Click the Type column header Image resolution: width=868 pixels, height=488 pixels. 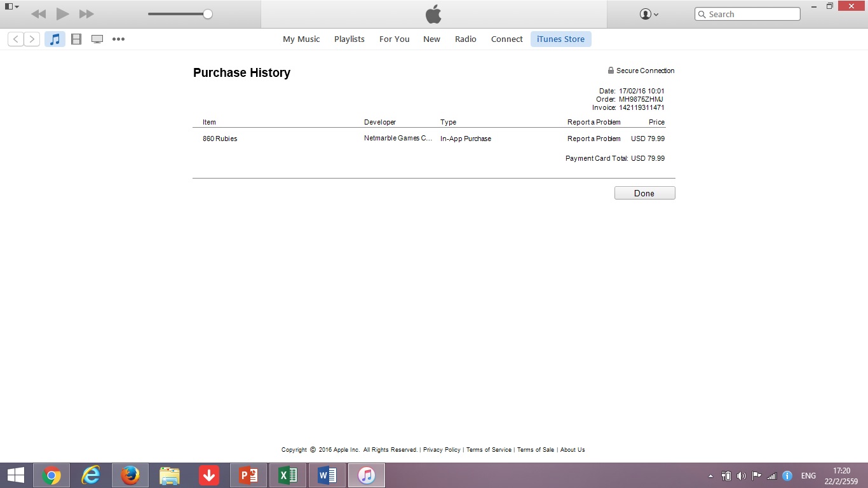pyautogui.click(x=449, y=122)
